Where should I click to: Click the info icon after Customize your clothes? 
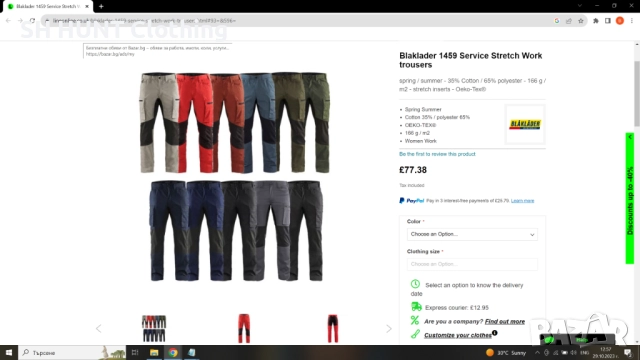pyautogui.click(x=494, y=333)
